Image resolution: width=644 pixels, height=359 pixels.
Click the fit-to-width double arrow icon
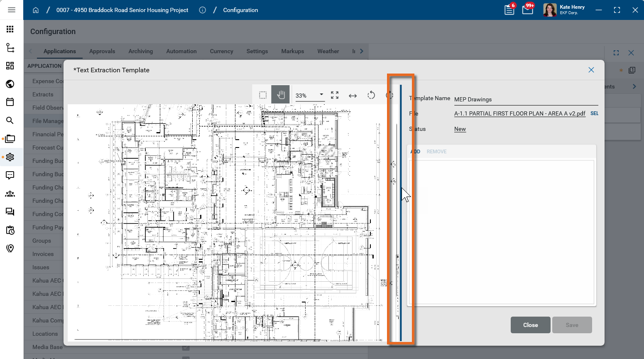coord(353,96)
